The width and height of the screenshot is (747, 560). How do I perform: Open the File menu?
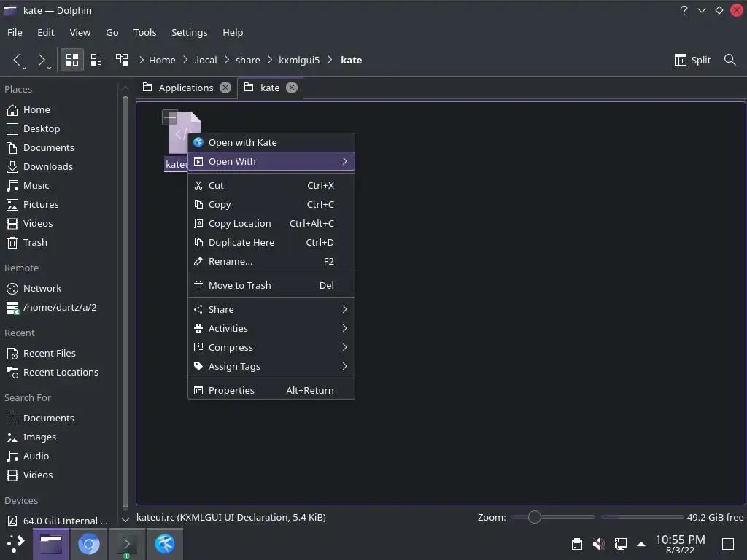coord(15,32)
